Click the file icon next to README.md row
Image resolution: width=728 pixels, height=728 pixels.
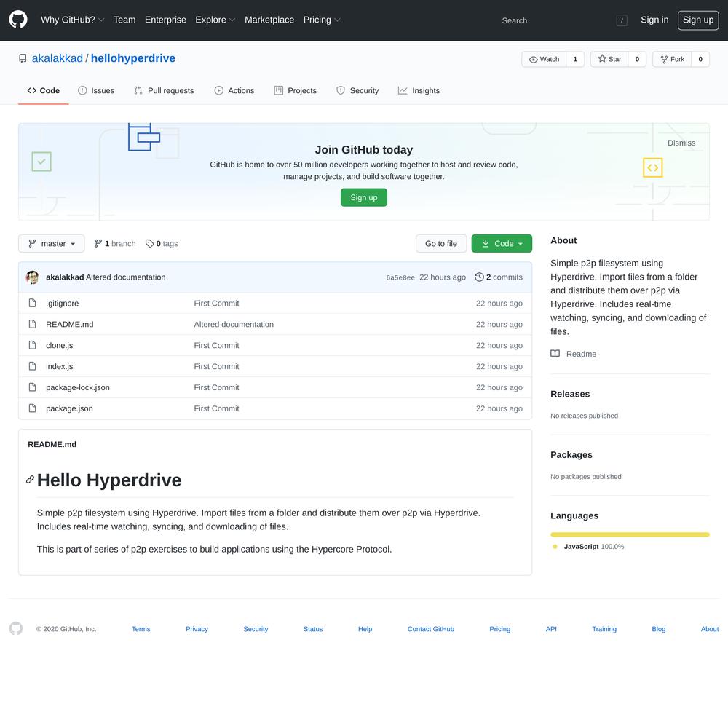point(32,324)
